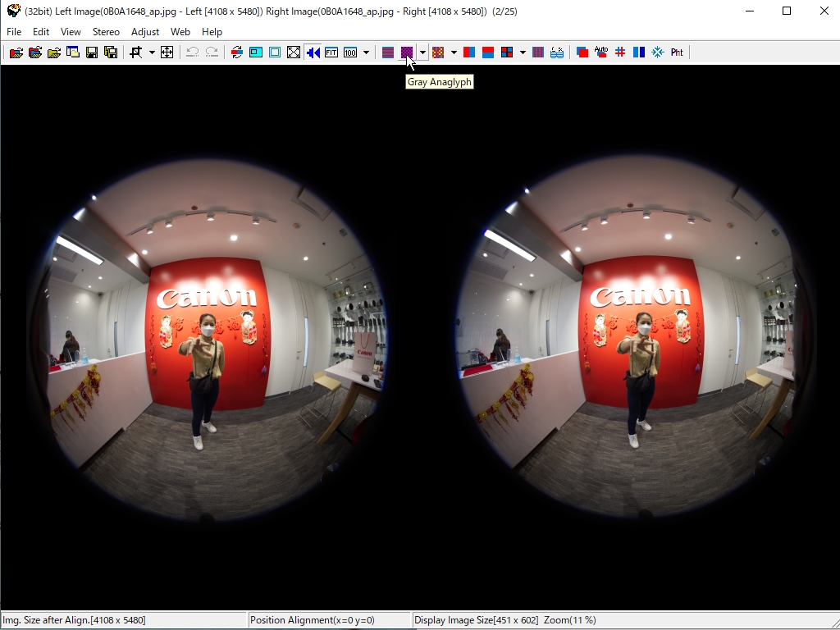Click the double floppy disk save icon
This screenshot has height=630, width=840.
[x=111, y=52]
